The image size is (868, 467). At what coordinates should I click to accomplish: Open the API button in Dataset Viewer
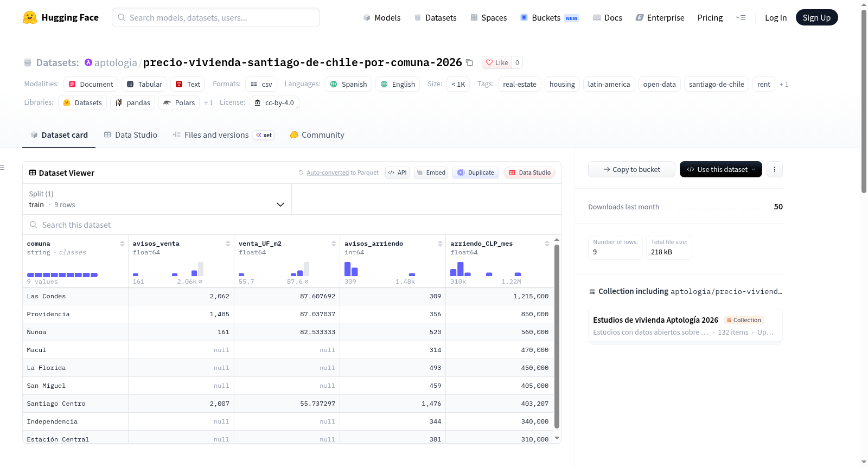(397, 172)
